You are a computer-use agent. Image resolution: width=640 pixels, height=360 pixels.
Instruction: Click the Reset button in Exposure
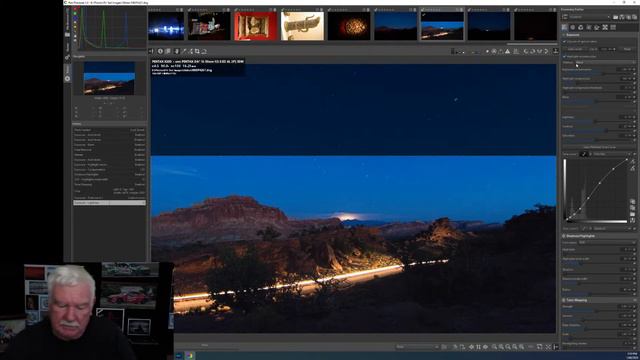[x=627, y=49]
